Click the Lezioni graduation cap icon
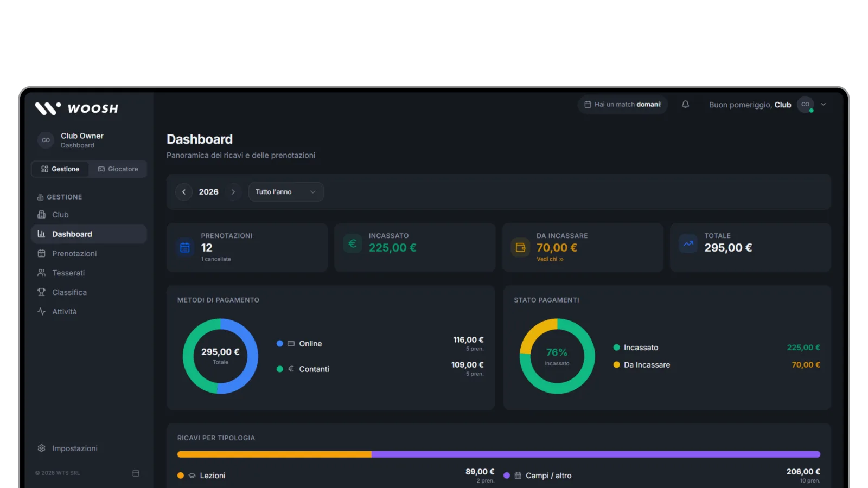The height and width of the screenshot is (488, 868). click(x=192, y=476)
